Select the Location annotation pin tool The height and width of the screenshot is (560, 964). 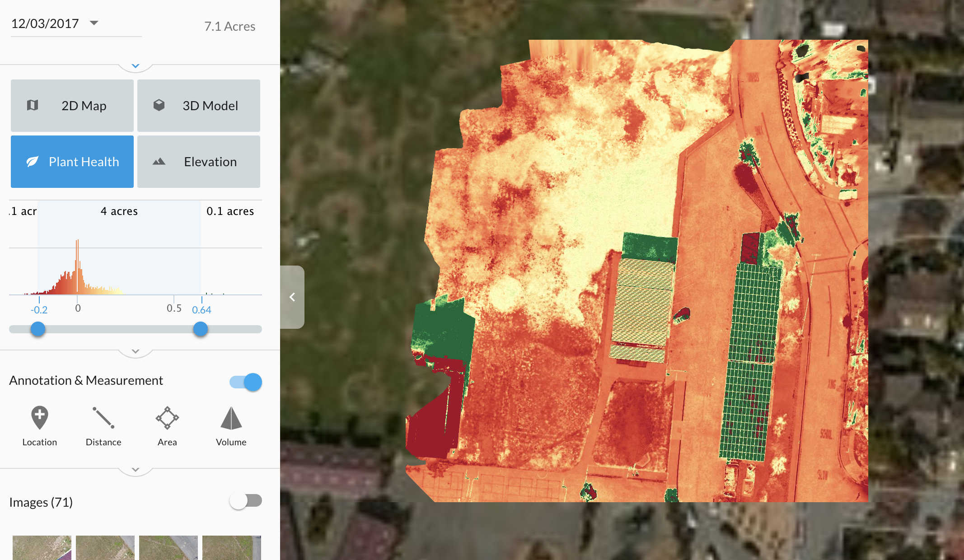pyautogui.click(x=40, y=417)
